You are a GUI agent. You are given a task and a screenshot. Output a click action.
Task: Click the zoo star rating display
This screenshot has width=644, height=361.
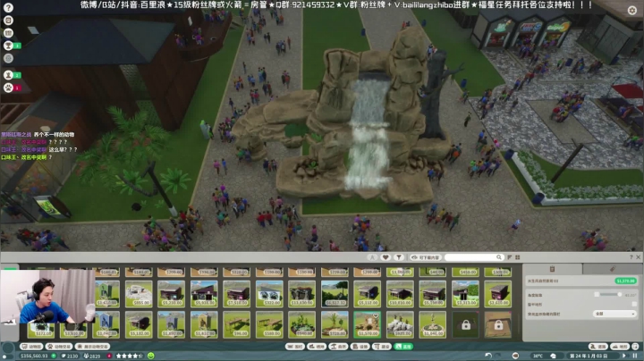click(x=130, y=356)
